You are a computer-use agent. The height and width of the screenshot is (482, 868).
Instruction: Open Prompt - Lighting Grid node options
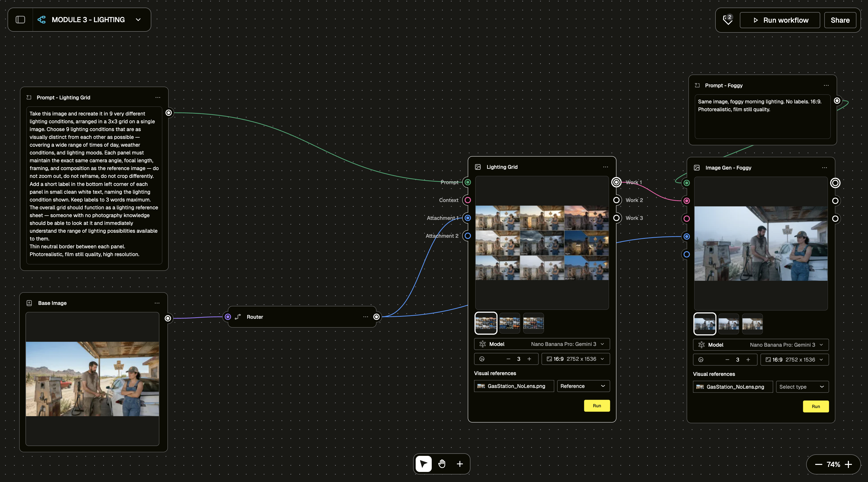(158, 97)
